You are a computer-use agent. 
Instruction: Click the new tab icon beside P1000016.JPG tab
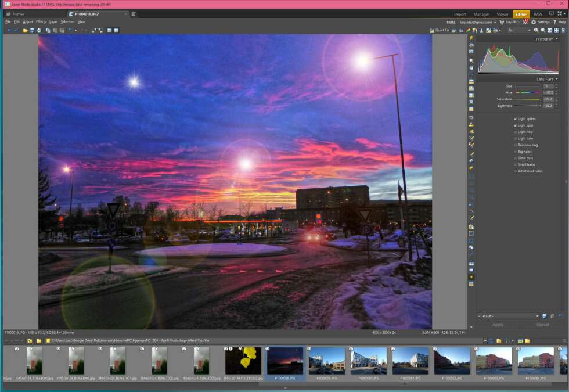click(x=134, y=14)
